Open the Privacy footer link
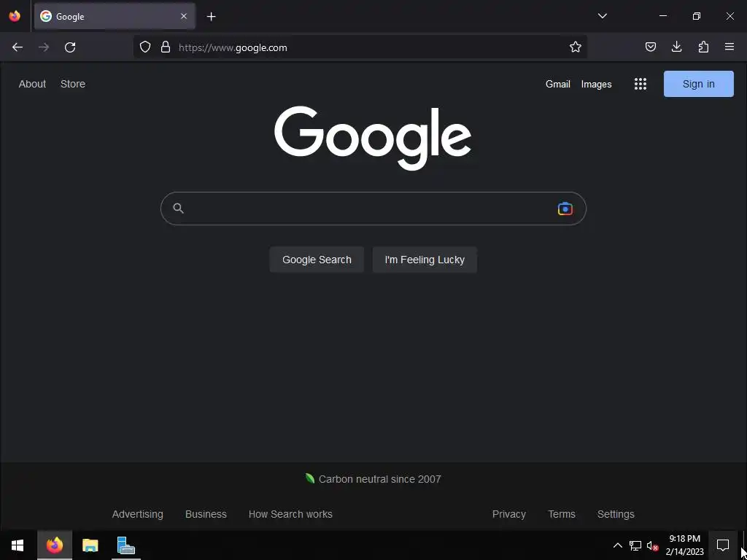 pyautogui.click(x=508, y=514)
